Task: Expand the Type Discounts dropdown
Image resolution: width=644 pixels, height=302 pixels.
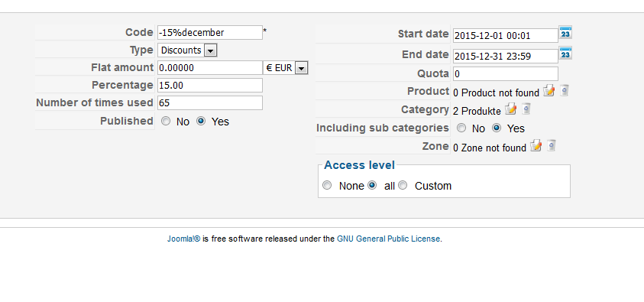Action: pos(187,50)
